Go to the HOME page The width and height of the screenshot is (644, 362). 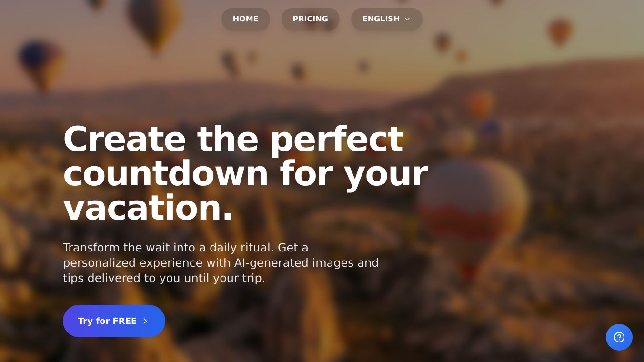246,19
